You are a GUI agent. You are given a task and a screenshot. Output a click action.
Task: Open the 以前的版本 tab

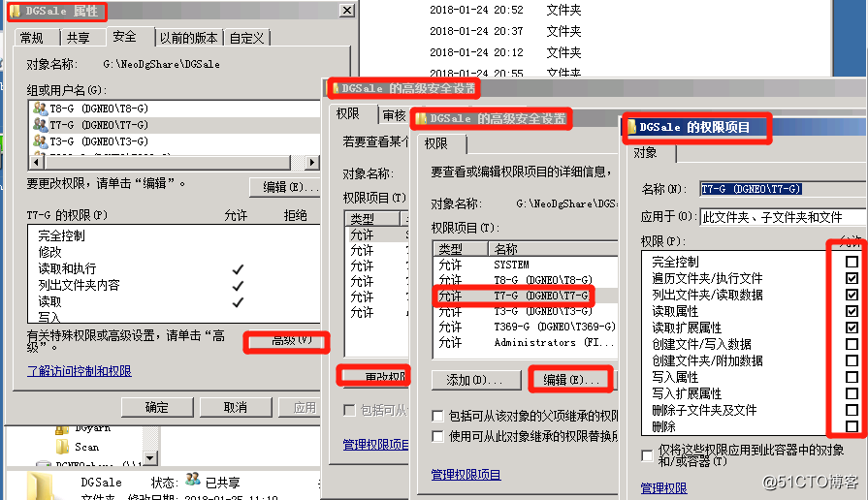coord(189,38)
